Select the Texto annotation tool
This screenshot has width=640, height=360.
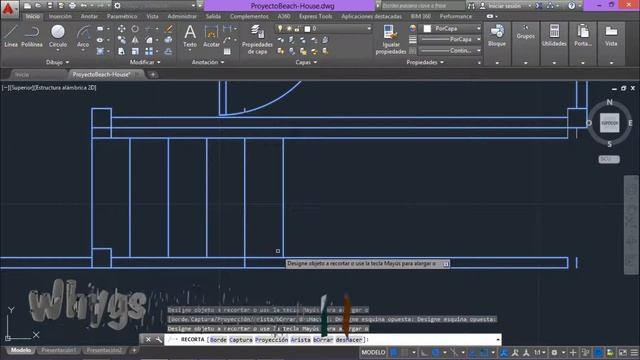click(190, 36)
